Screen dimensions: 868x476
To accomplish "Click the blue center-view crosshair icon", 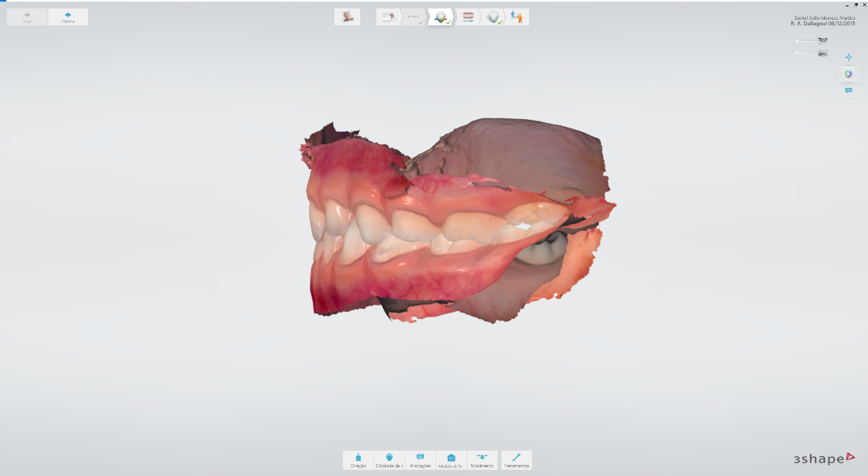I will click(849, 58).
